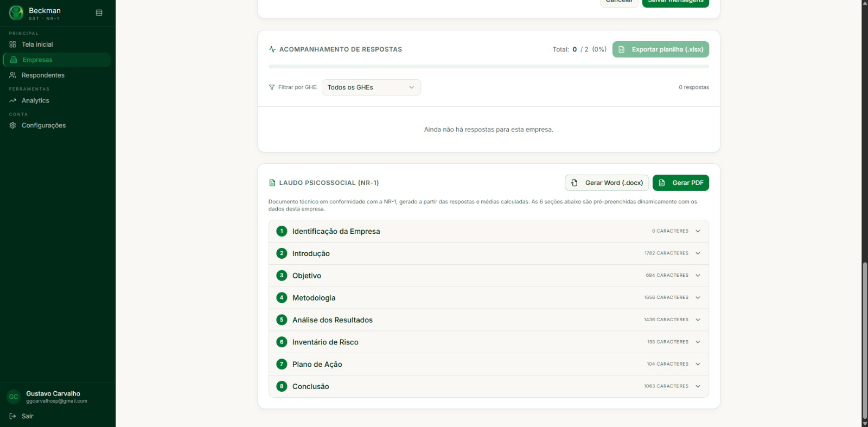Image resolution: width=868 pixels, height=427 pixels.
Task: Click the Objetivo section title
Action: click(307, 276)
